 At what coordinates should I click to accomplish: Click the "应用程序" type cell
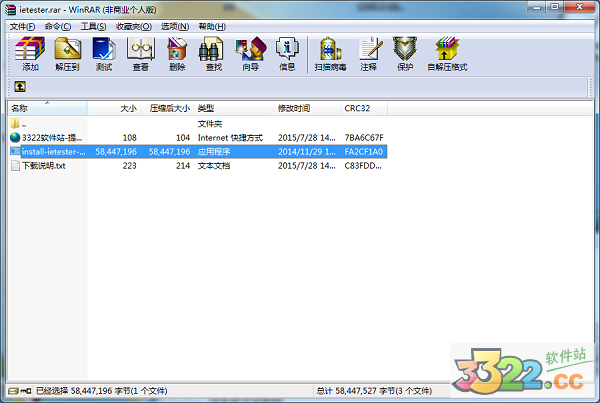pos(214,152)
